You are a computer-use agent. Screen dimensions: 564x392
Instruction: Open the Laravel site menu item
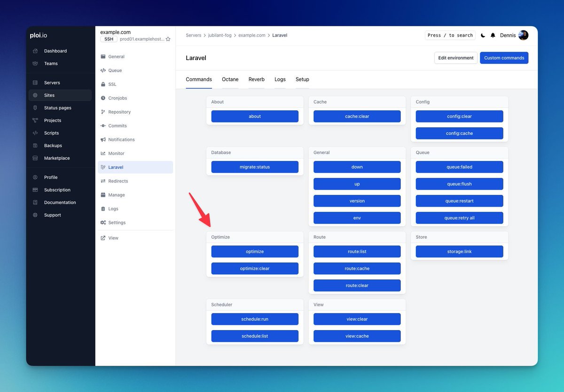[135, 167]
